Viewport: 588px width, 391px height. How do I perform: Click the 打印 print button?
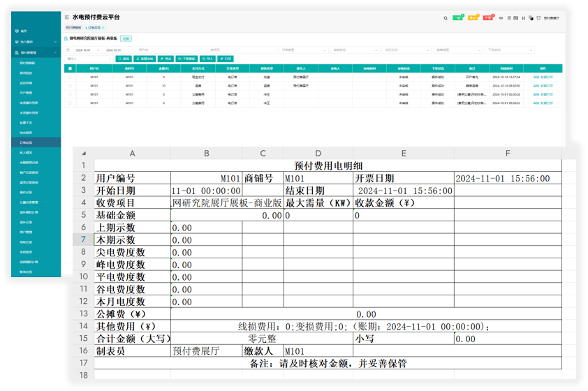click(x=226, y=59)
